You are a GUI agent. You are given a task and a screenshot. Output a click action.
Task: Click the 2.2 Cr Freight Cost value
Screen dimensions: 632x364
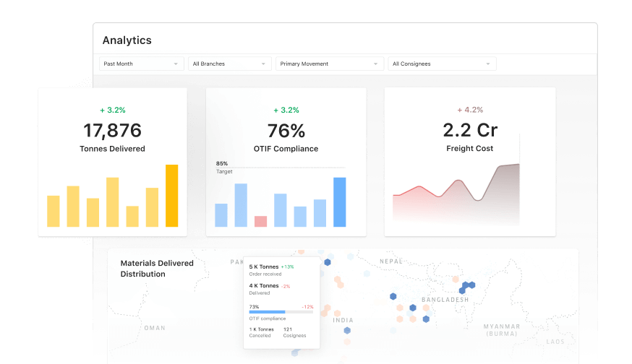[x=469, y=131]
